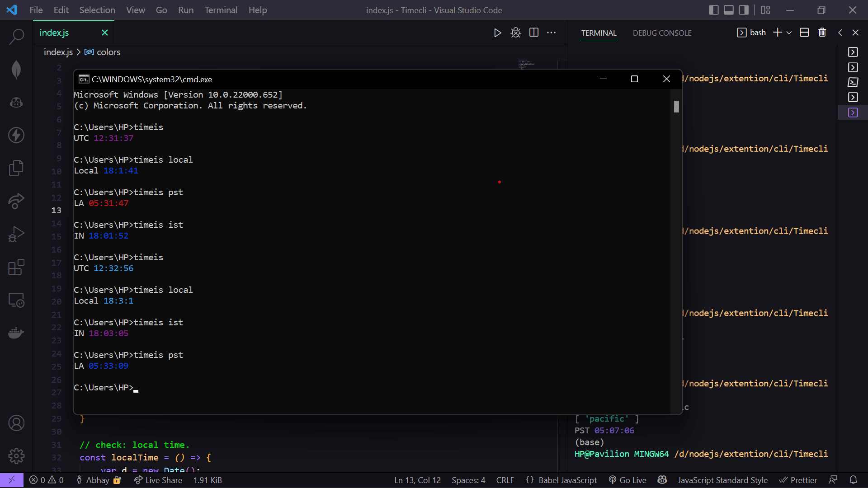Open the Terminal menu
The width and height of the screenshot is (868, 488).
click(x=221, y=10)
